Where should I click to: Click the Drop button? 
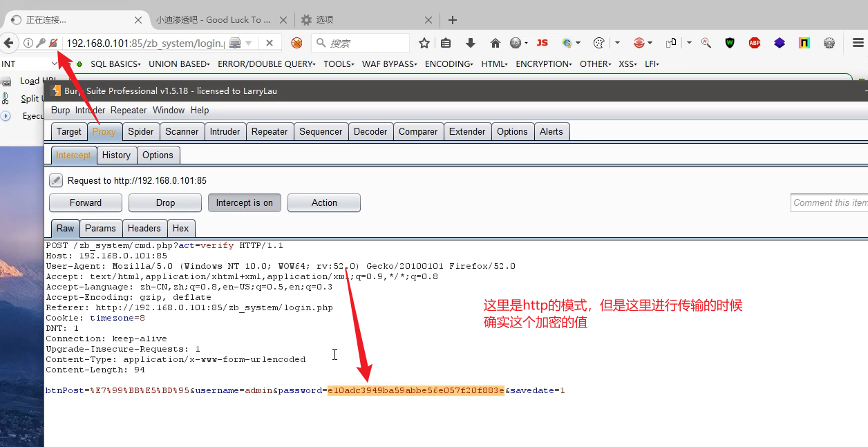165,202
